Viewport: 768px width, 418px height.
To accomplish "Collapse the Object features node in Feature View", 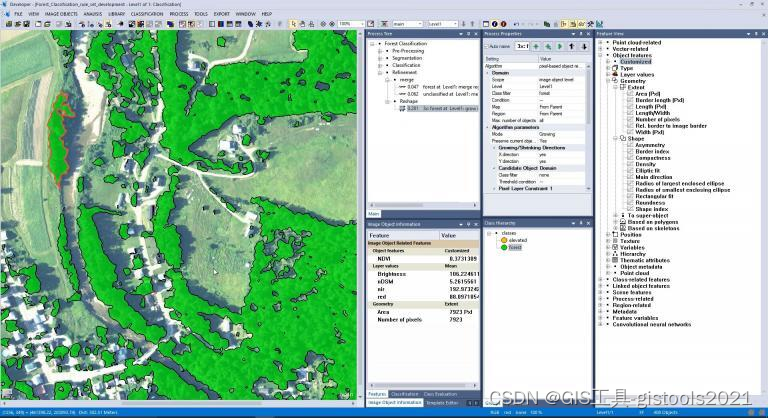I will [x=600, y=55].
